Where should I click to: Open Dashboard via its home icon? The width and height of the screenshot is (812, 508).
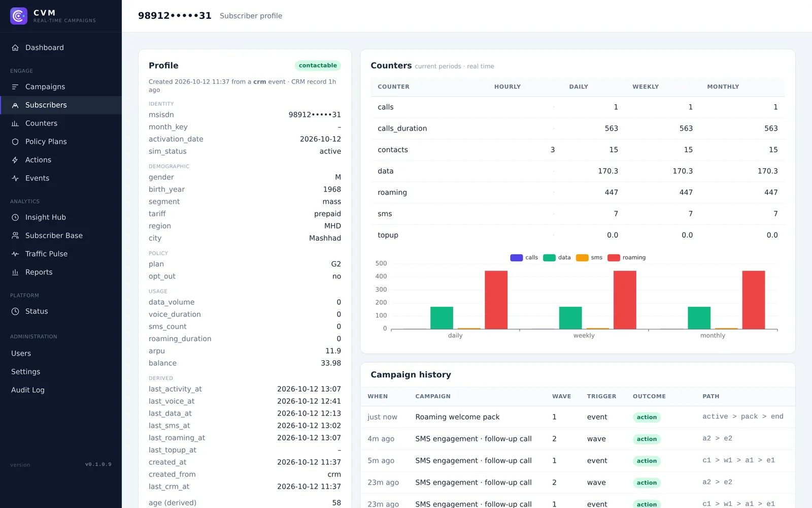tap(15, 48)
